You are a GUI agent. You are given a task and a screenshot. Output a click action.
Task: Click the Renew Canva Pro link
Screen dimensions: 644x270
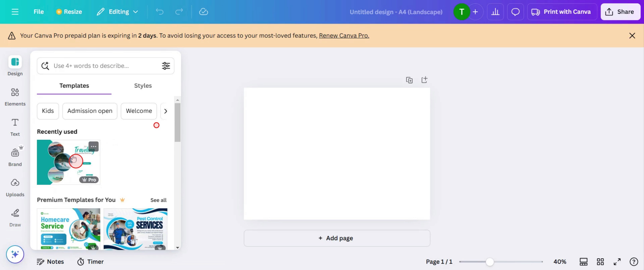point(344,36)
